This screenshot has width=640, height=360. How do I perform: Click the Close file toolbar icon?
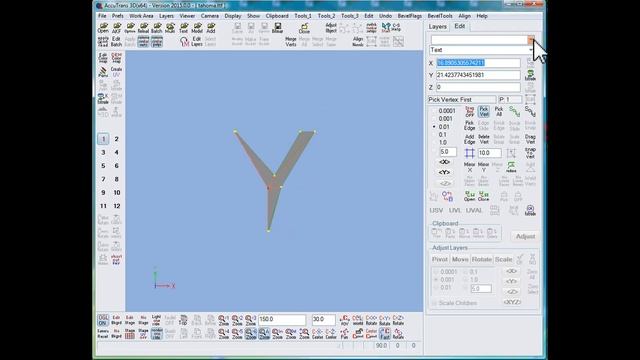[304, 28]
